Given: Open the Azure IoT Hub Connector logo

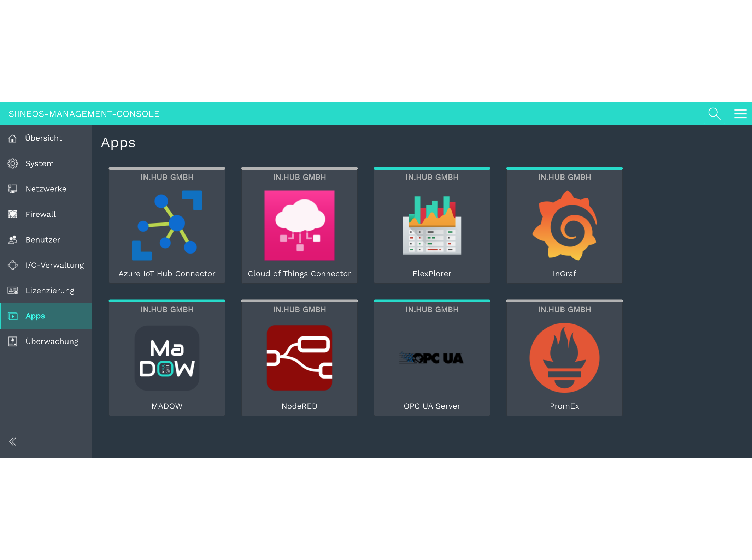Looking at the screenshot, I should pyautogui.click(x=167, y=225).
